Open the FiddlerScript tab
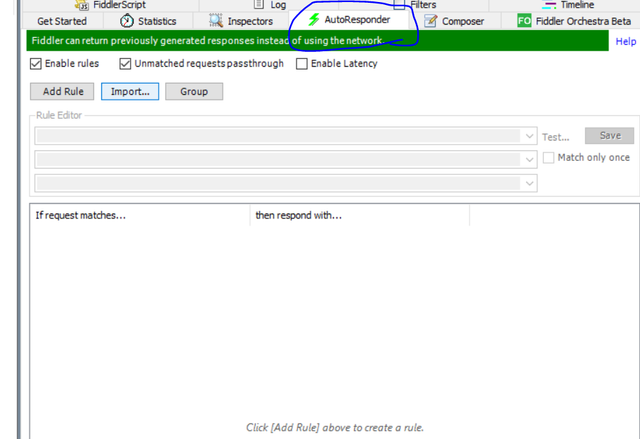640x439 pixels. [110, 5]
